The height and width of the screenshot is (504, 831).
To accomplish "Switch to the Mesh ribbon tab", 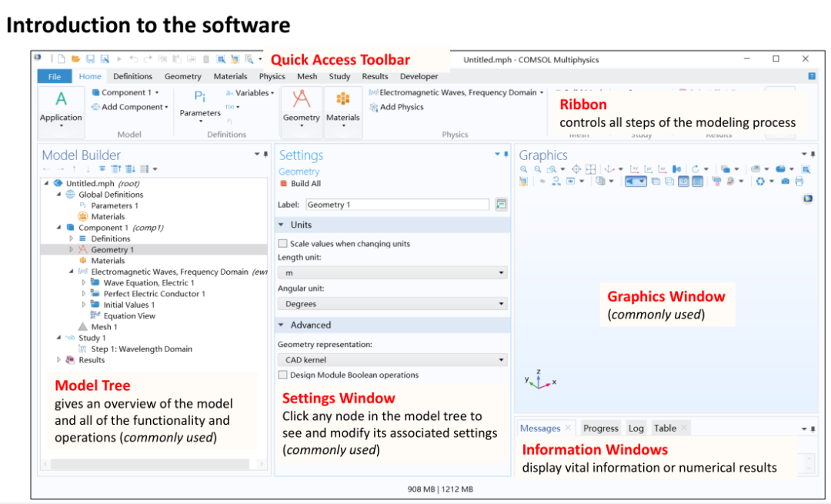I will (x=307, y=76).
